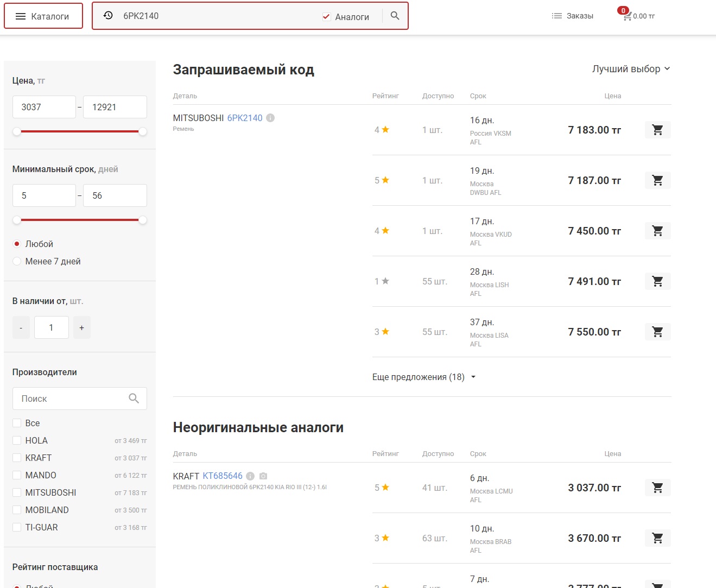Click the price range right slider handle
This screenshot has width=716, height=588.
tap(143, 131)
